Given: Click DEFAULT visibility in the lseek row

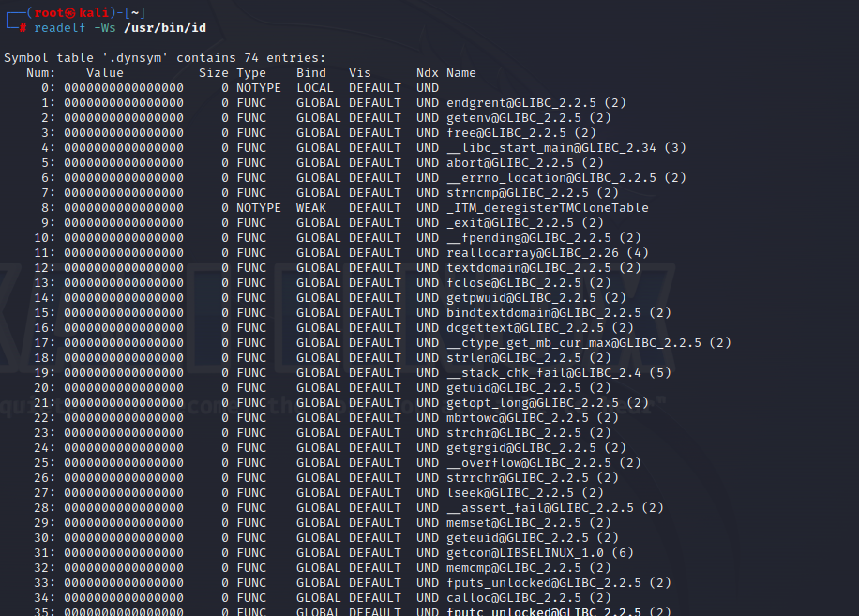Looking at the screenshot, I should [375, 493].
